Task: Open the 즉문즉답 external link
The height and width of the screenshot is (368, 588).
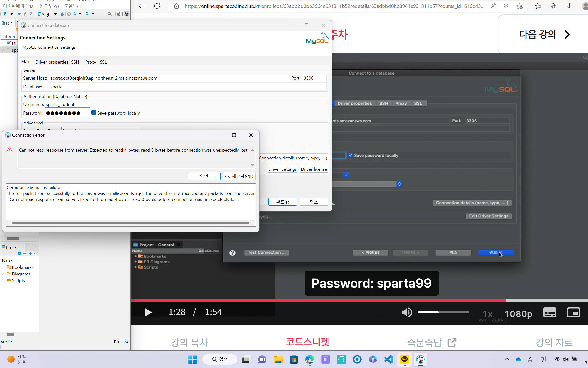Action: [x=431, y=342]
